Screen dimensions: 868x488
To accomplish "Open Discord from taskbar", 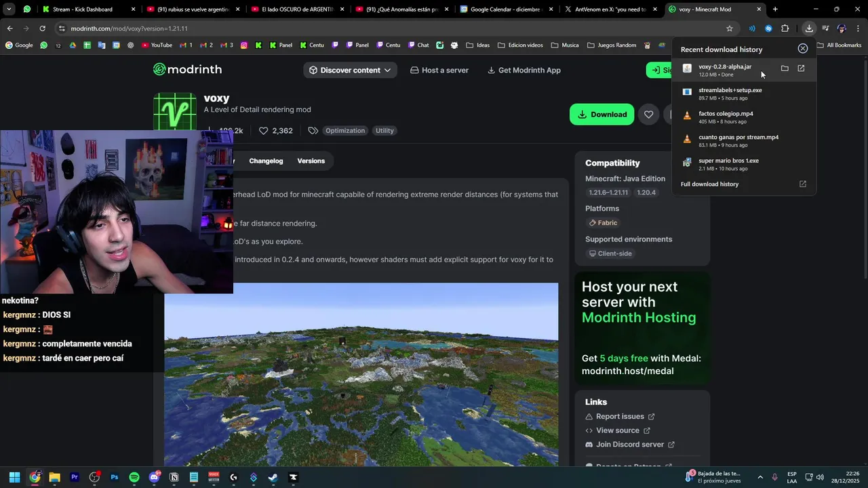I will click(154, 477).
